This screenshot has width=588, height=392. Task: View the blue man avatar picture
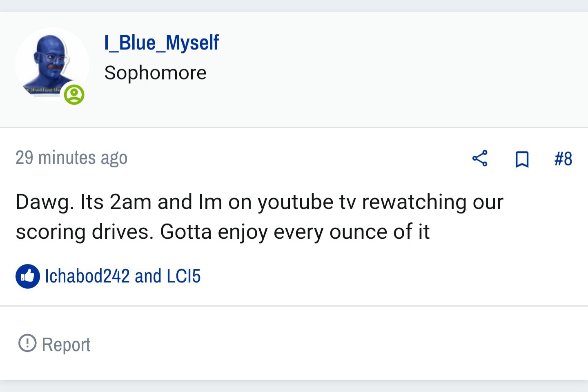(52, 64)
